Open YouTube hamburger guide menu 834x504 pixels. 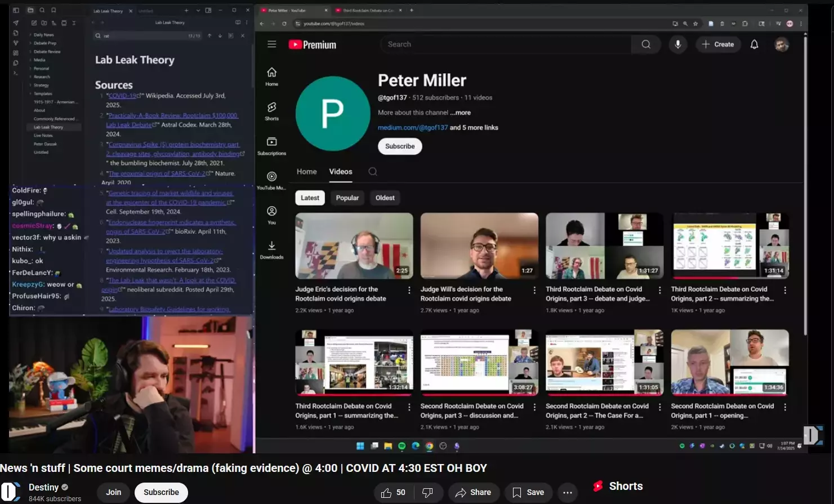(x=271, y=44)
